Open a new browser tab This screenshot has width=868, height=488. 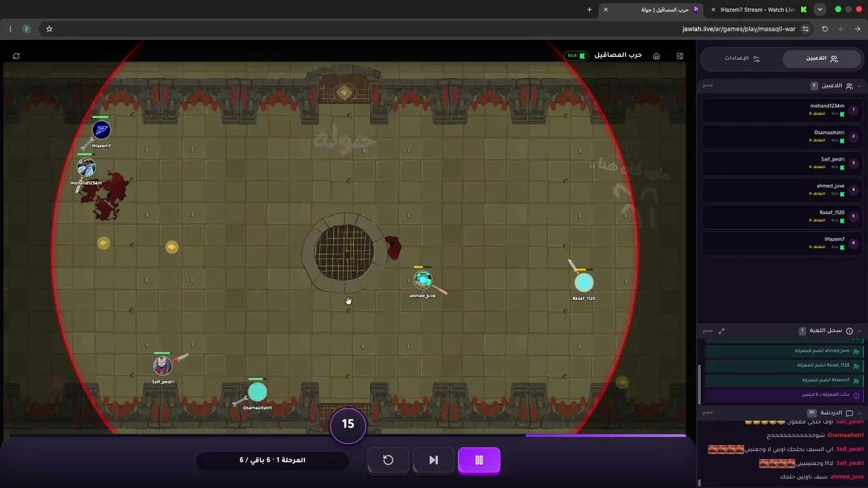pyautogui.click(x=589, y=9)
